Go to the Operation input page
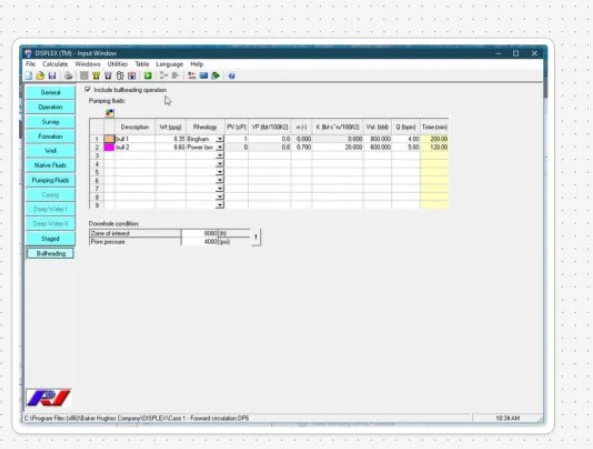 [x=50, y=107]
